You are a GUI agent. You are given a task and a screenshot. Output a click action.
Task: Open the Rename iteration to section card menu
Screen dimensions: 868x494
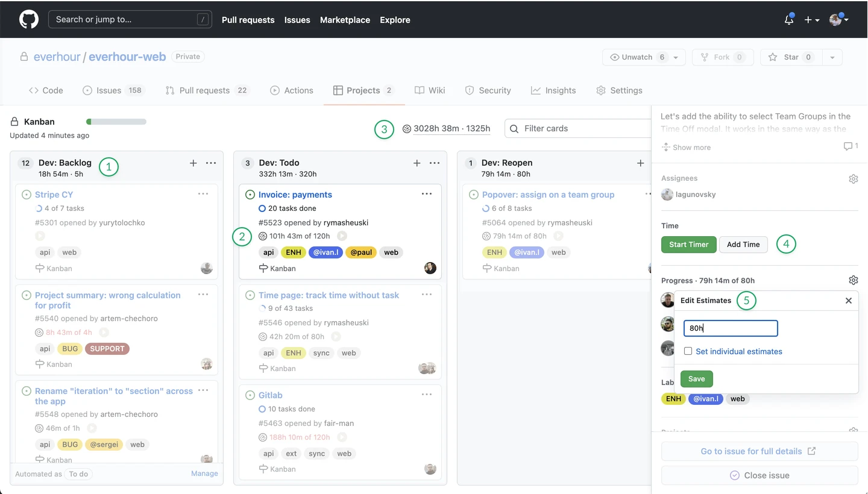point(203,390)
